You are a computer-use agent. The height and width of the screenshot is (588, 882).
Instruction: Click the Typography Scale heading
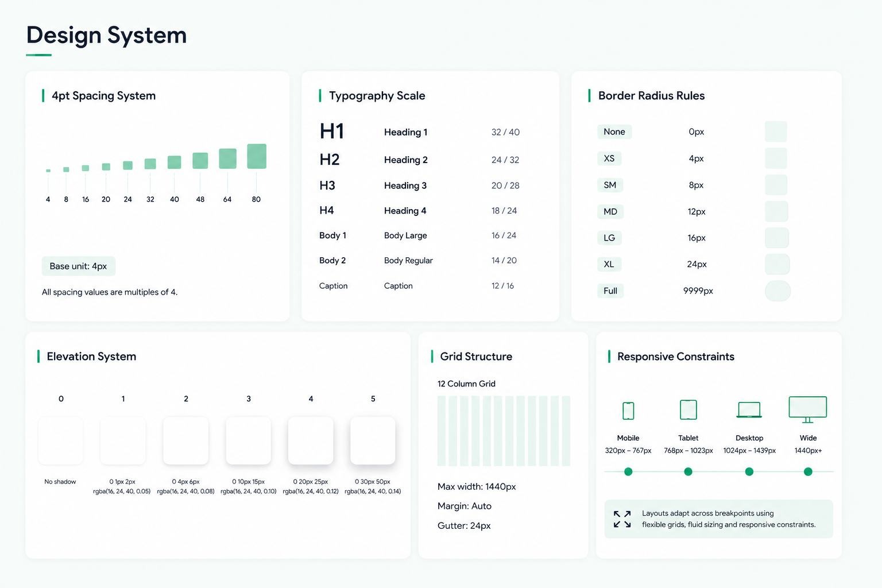click(x=377, y=96)
